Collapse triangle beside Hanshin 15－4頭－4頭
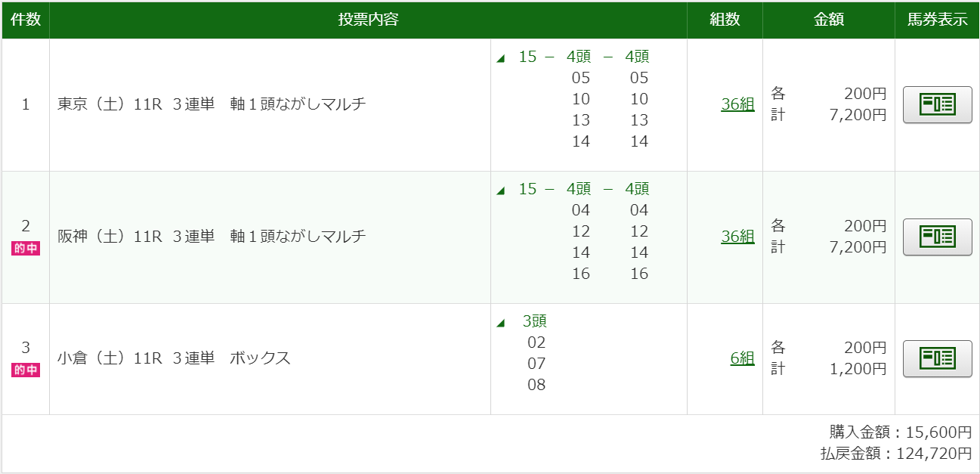 click(500, 191)
